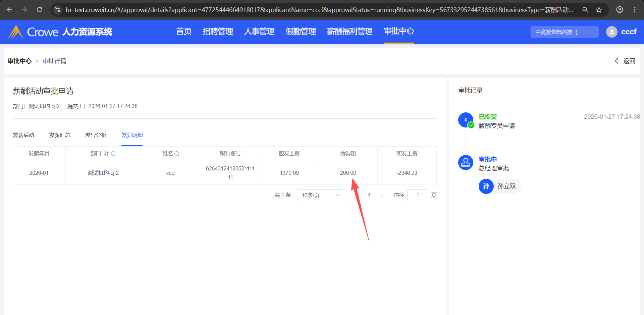Click the browser zoom magnifier icon
Screen dimensions: 644x315
(x=585, y=10)
